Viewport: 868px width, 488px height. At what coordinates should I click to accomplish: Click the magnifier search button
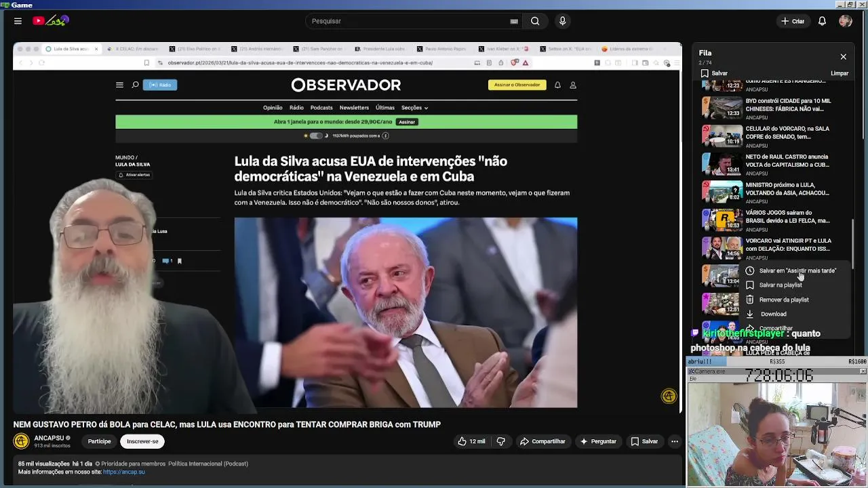click(535, 21)
